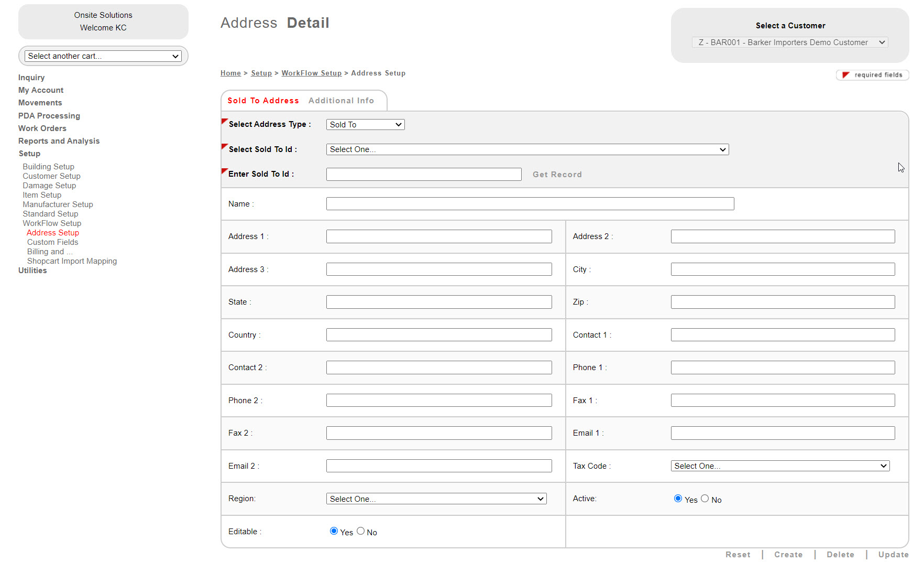
Task: Open the Select another cart dropdown
Action: tap(103, 56)
